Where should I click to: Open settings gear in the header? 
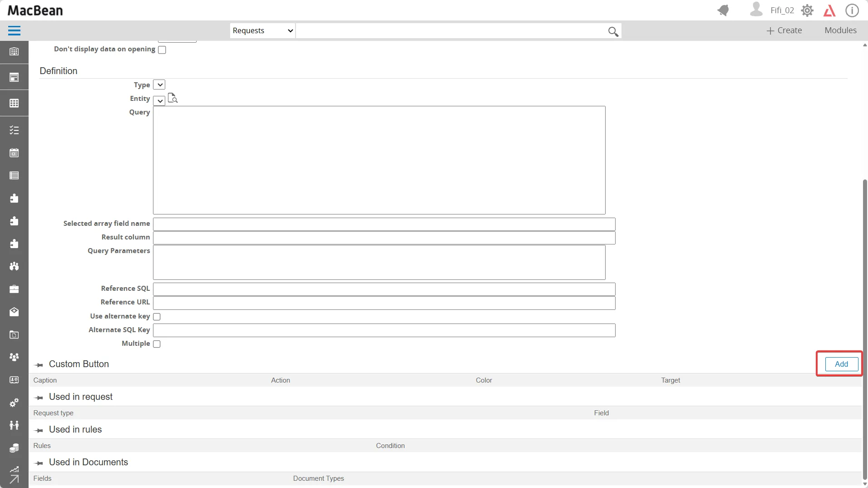(807, 10)
